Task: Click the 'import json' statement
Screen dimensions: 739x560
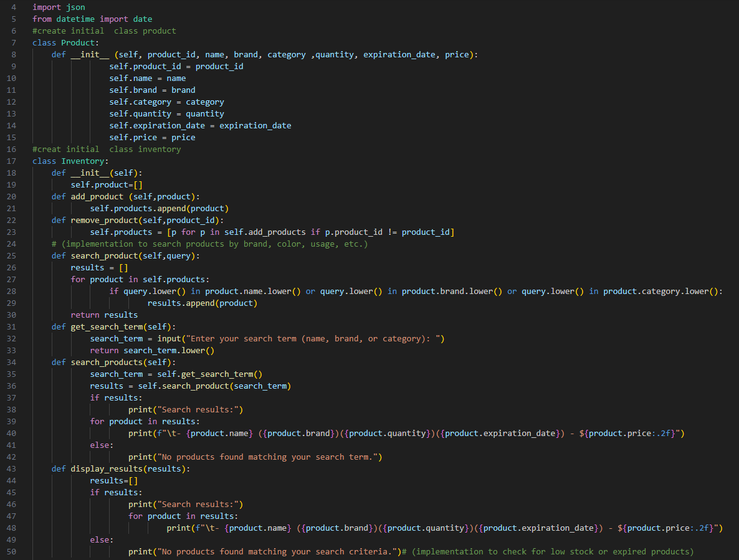Action: tap(59, 7)
